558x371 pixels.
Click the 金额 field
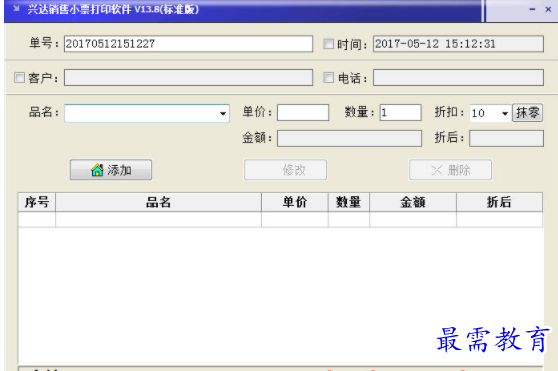(x=349, y=138)
